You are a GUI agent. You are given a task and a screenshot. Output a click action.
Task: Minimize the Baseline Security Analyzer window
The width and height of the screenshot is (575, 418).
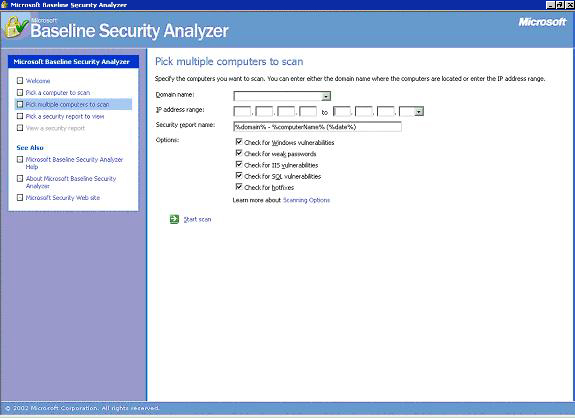550,5
